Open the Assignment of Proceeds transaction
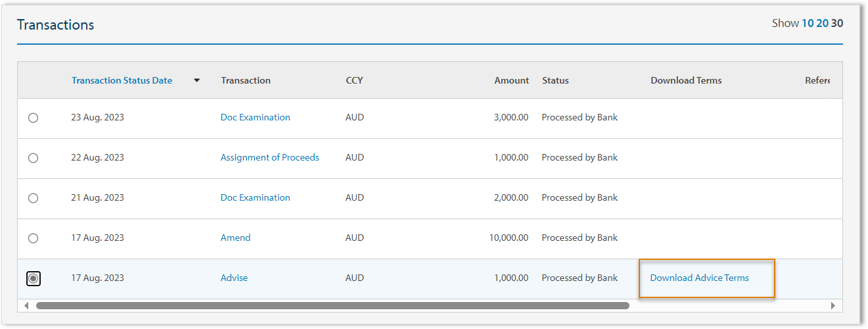868x329 pixels. point(269,157)
